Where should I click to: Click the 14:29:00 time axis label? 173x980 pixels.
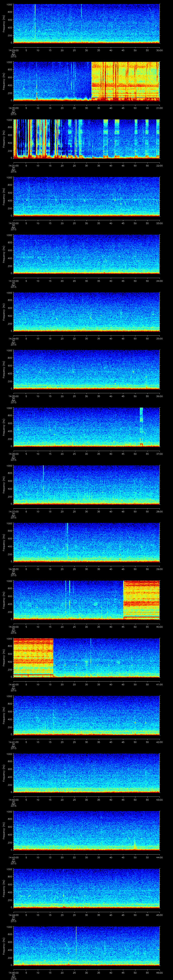pyautogui.click(x=14, y=50)
